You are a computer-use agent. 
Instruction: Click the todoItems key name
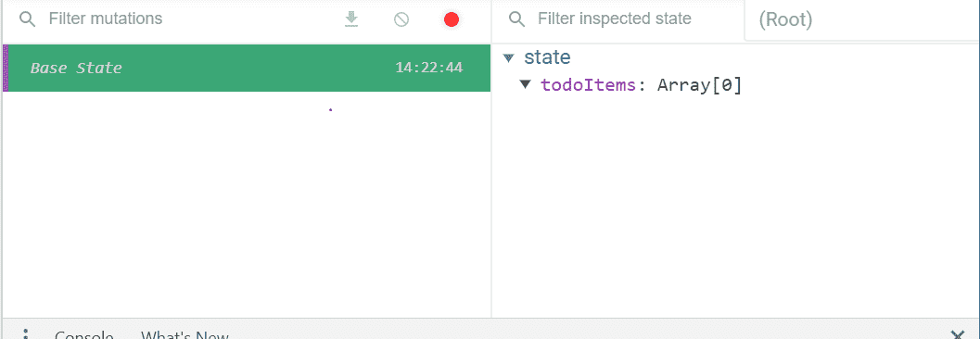pos(589,85)
